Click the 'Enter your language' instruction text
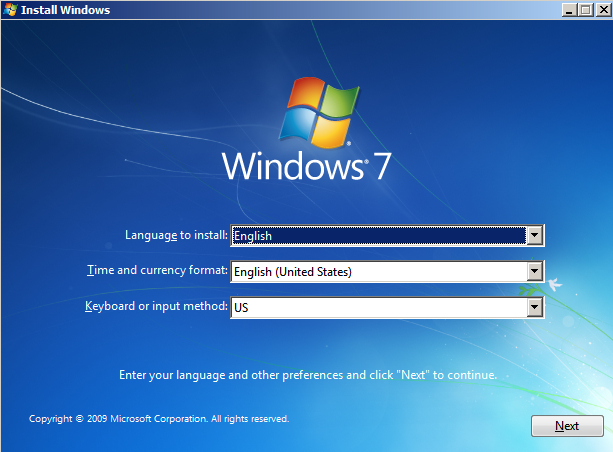This screenshot has height=452, width=613. click(x=308, y=375)
